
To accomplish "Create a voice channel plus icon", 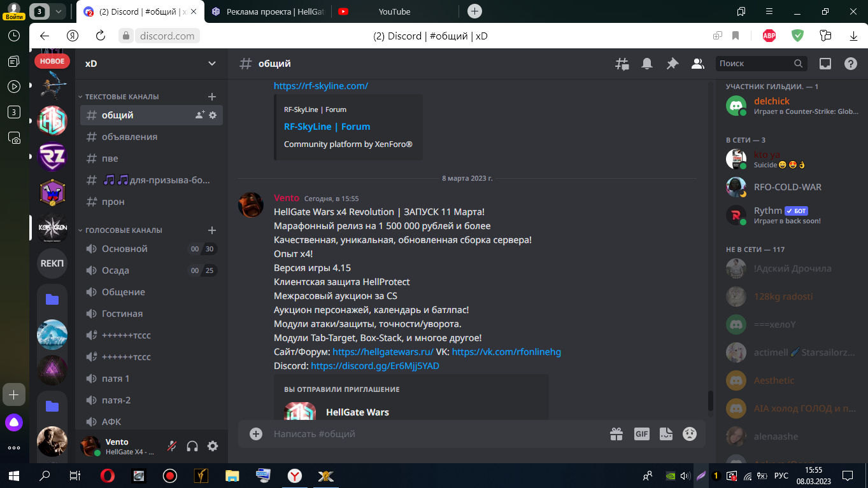I will (x=212, y=230).
